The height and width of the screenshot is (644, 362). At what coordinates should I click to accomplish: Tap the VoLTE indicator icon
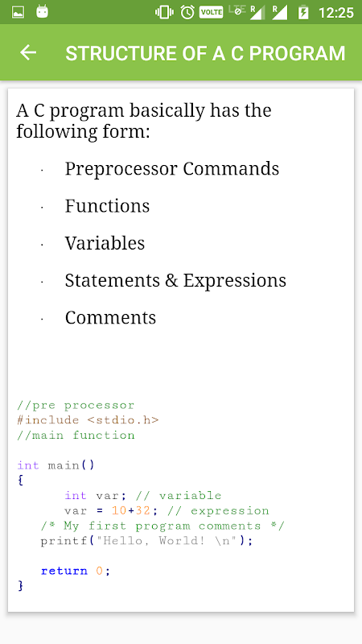click(211, 12)
